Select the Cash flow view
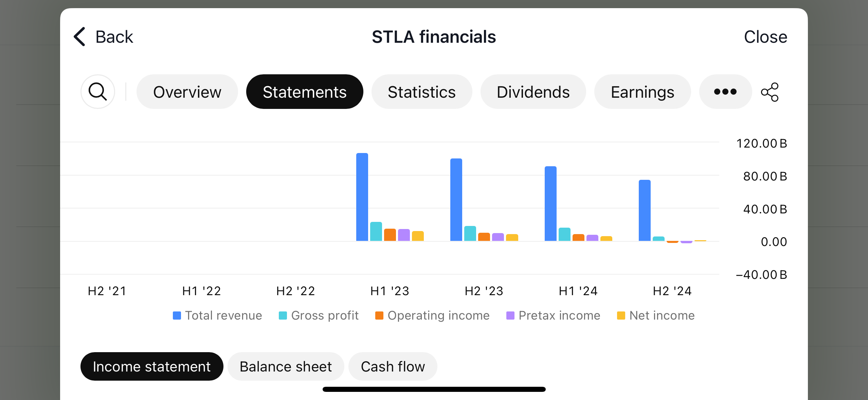Image resolution: width=868 pixels, height=400 pixels. point(393,366)
